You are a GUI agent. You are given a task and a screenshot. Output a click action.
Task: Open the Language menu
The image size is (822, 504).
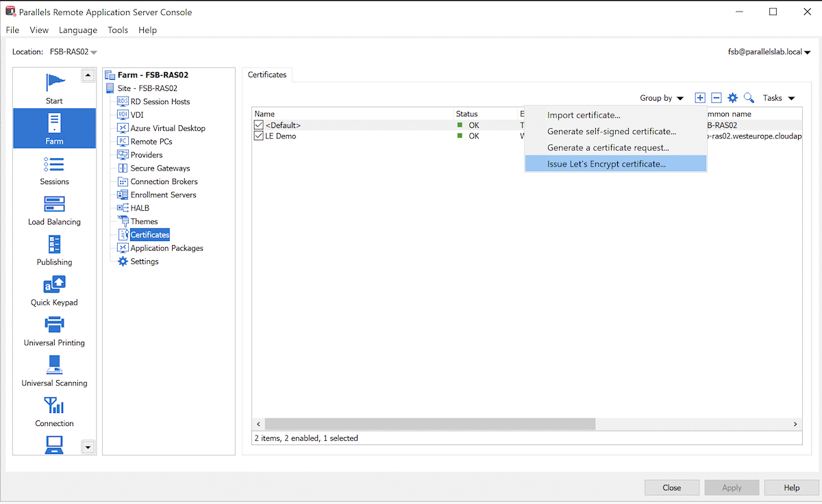point(78,30)
